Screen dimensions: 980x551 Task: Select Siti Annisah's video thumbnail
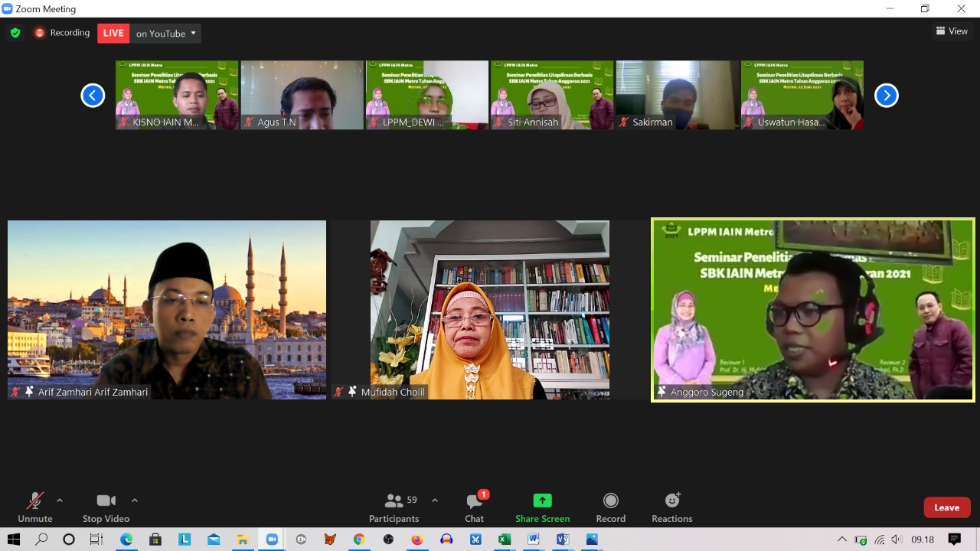pyautogui.click(x=551, y=95)
